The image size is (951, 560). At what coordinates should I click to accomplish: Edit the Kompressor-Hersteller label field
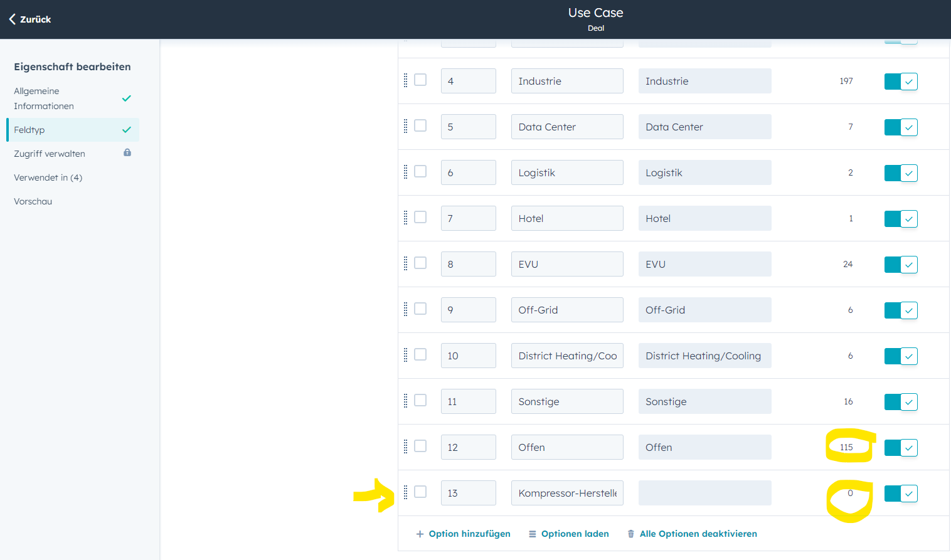coord(566,493)
